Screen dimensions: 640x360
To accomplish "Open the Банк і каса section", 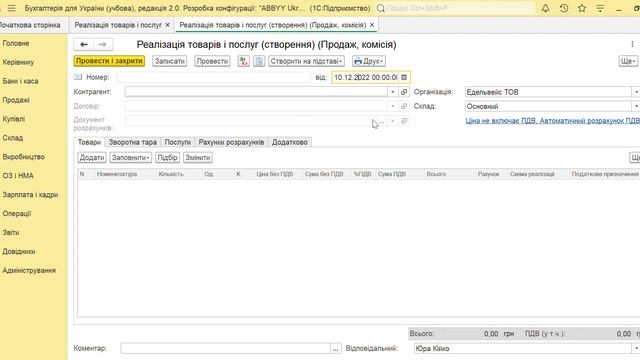I will point(20,81).
